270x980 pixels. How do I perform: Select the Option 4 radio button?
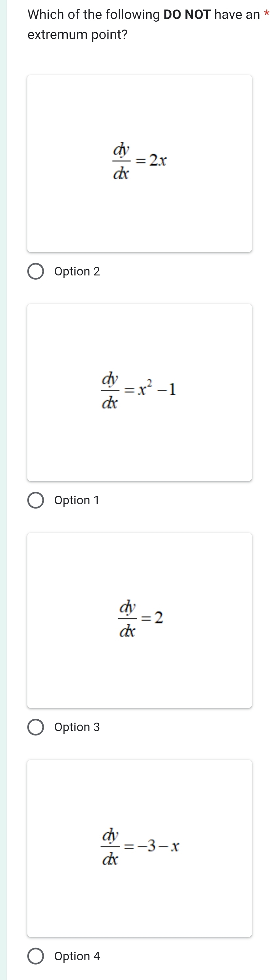pyautogui.click(x=36, y=956)
